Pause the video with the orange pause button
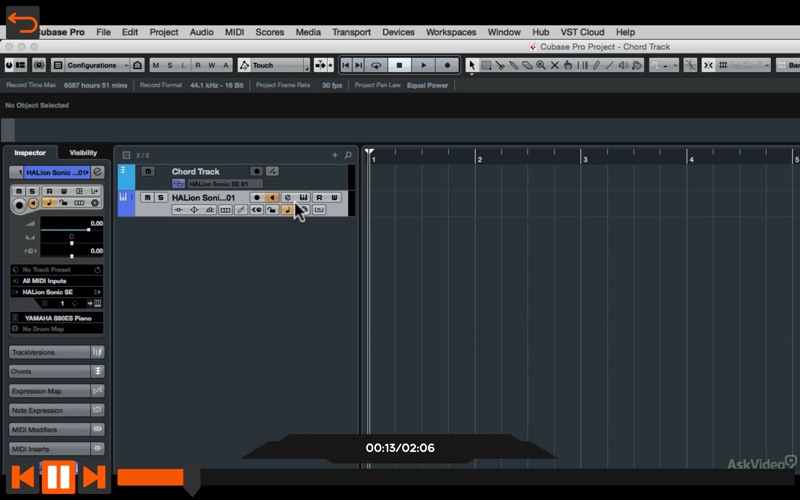800x500 pixels. [58, 477]
